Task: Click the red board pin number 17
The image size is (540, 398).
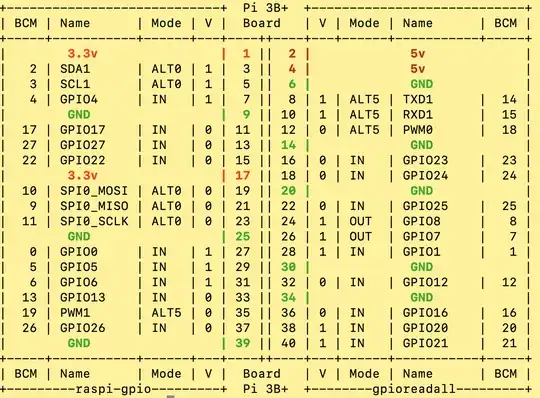Action: tap(242, 176)
